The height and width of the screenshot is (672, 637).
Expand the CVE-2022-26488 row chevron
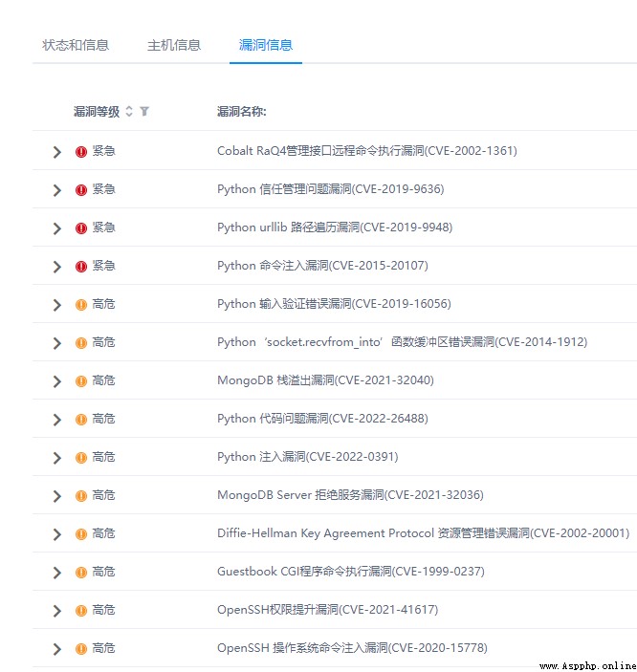(57, 420)
